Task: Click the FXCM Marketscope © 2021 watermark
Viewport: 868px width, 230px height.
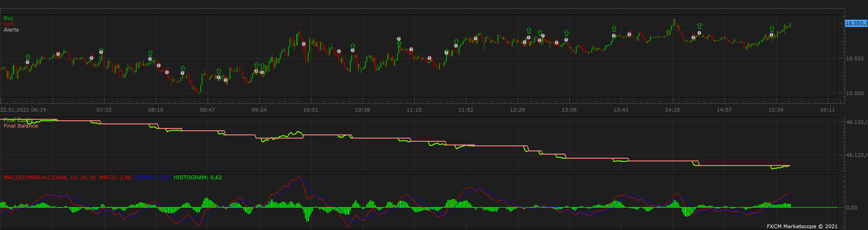Action: pyautogui.click(x=802, y=226)
